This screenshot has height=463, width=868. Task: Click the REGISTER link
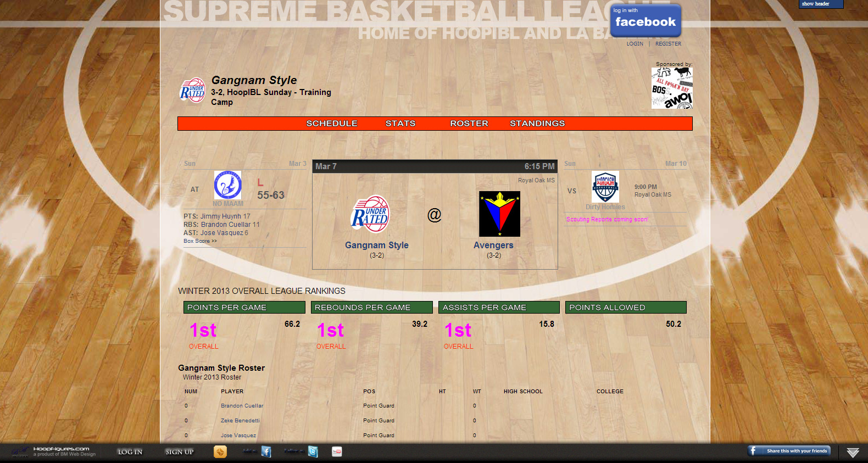(667, 44)
